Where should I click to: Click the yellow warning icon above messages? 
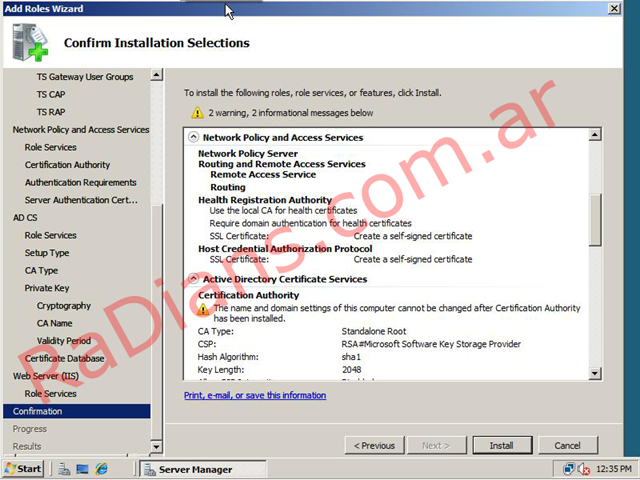(197, 113)
